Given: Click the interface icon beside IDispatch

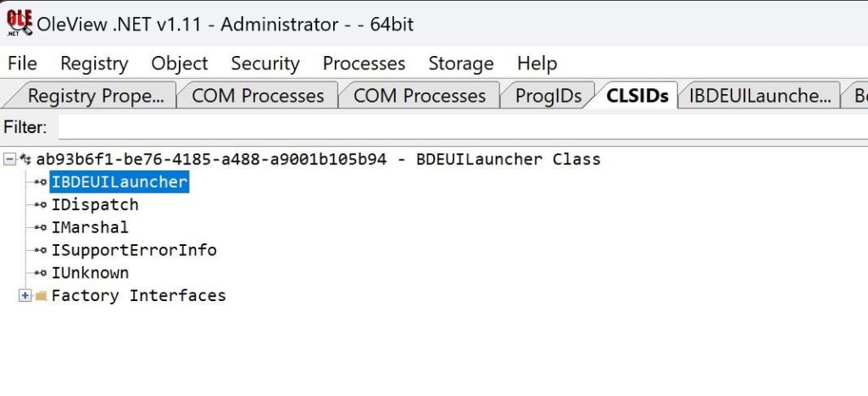Looking at the screenshot, I should pyautogui.click(x=40, y=205).
